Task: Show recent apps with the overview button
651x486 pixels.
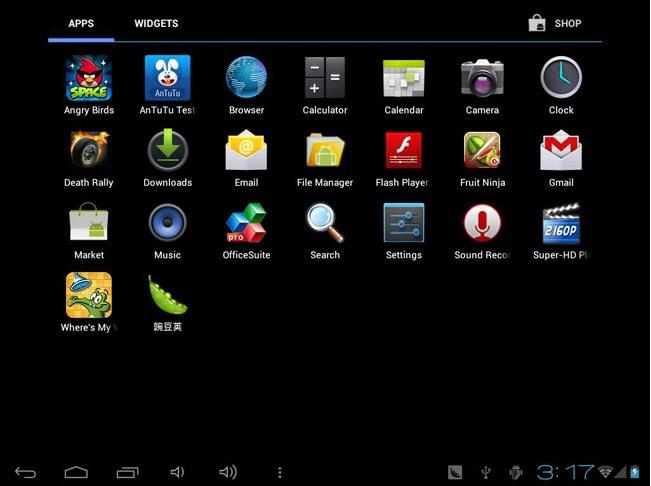Action: pyautogui.click(x=127, y=472)
